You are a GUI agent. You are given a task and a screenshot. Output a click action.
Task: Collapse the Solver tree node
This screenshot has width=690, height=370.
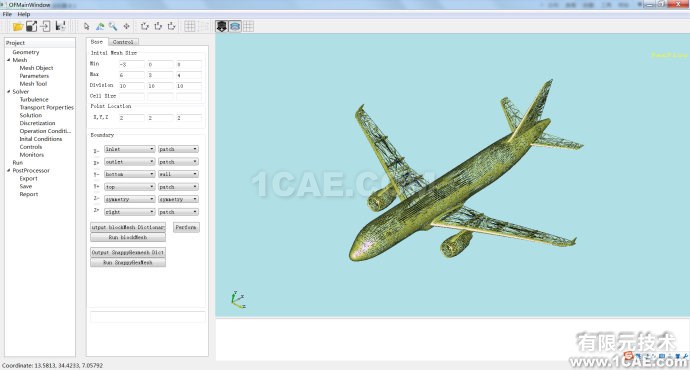coord(8,92)
